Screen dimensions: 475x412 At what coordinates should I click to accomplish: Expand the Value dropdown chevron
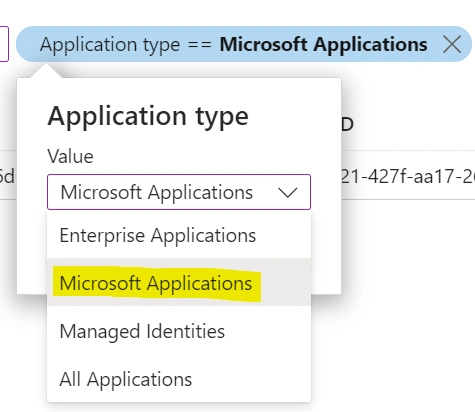point(287,193)
